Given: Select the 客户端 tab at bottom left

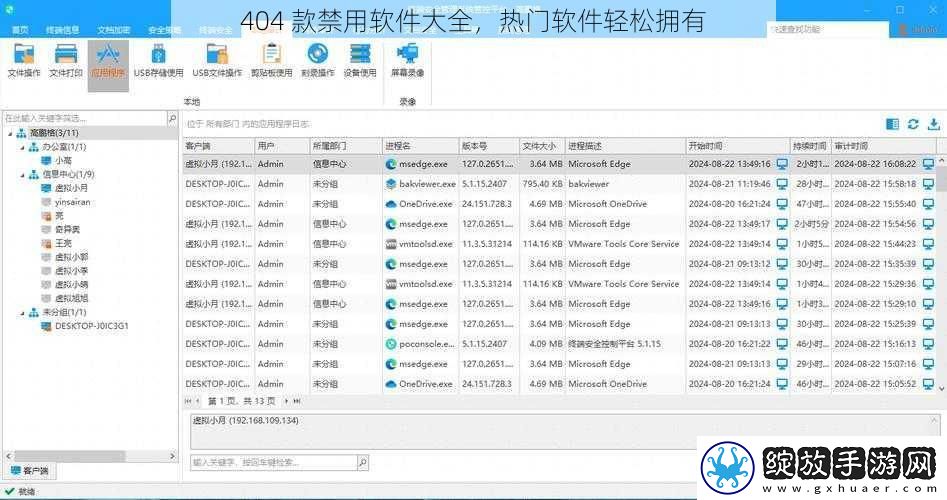Looking at the screenshot, I should pyautogui.click(x=30, y=470).
